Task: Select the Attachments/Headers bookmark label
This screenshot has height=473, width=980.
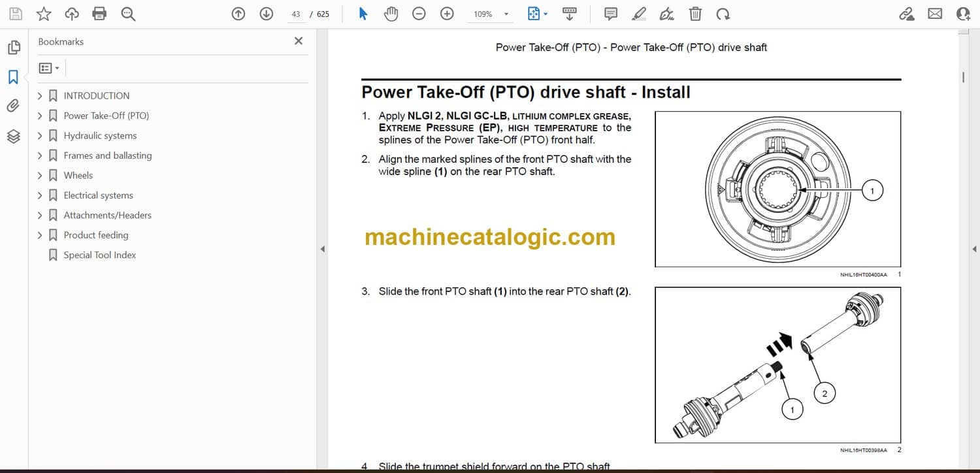Action: [108, 215]
